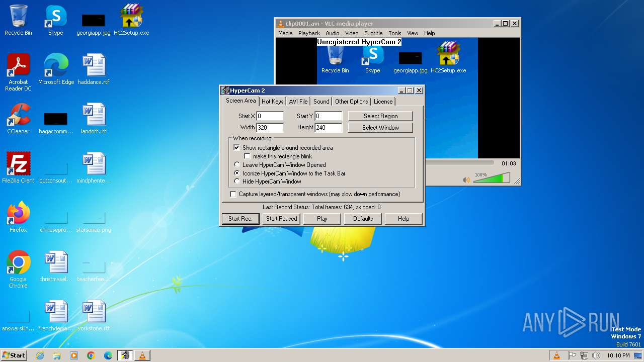The height and width of the screenshot is (362, 644).
Task: Open the Skype desktop shortcut
Action: point(56,20)
